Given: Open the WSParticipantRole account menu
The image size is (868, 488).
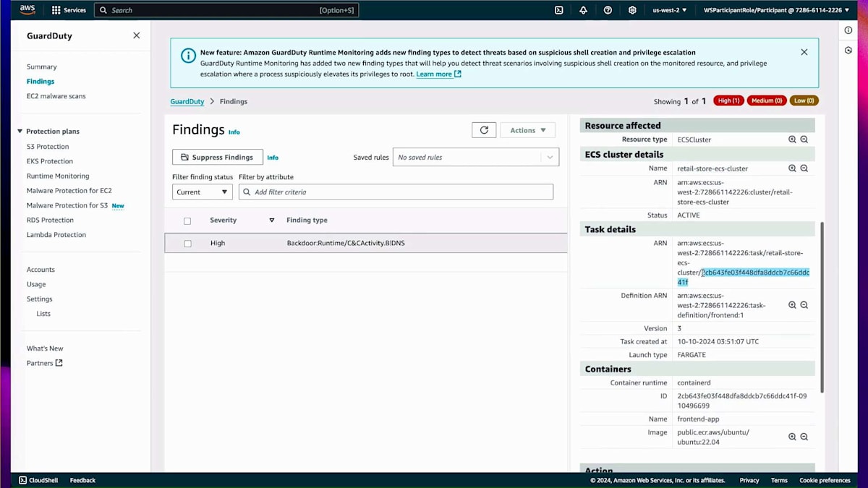Looking at the screenshot, I should [776, 10].
